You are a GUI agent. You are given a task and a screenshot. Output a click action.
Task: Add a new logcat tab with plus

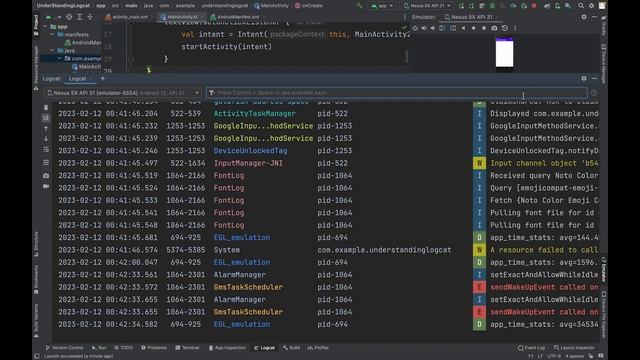point(102,78)
